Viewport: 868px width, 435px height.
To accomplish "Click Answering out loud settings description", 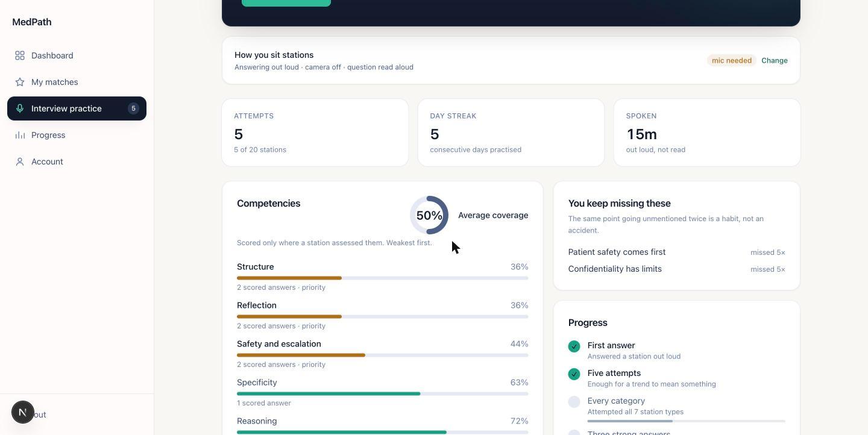I will [324, 67].
